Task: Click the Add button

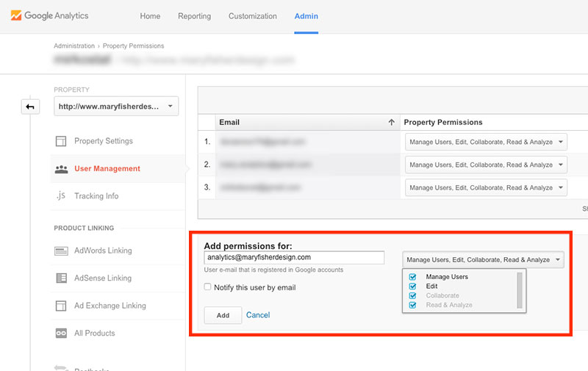Action: [223, 315]
